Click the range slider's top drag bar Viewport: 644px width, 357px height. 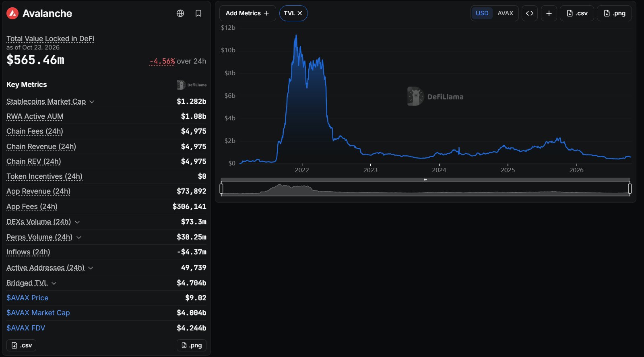click(425, 180)
